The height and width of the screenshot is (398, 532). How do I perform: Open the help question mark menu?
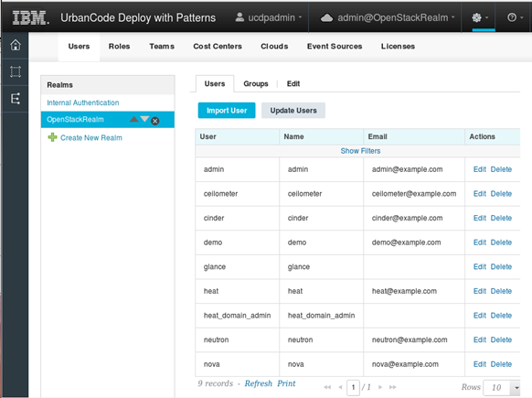[x=515, y=17]
